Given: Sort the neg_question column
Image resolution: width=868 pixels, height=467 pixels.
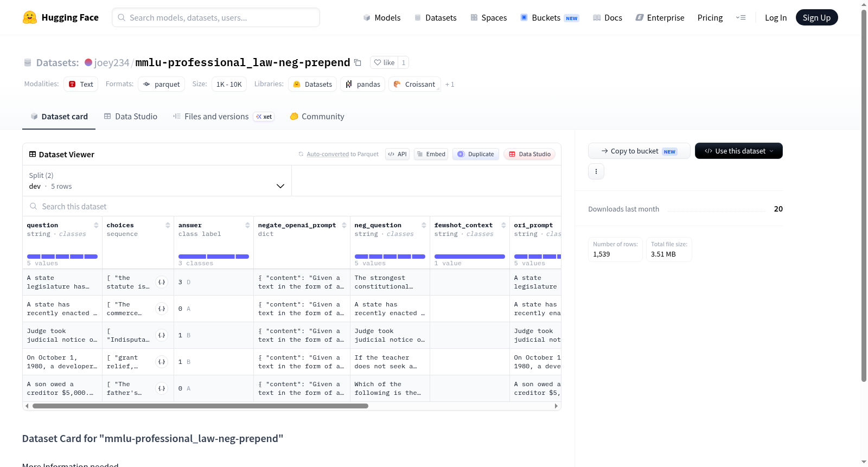Looking at the screenshot, I should [x=424, y=225].
